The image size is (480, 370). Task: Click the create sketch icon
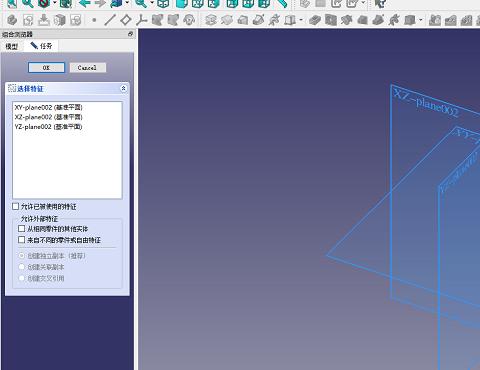[28, 20]
